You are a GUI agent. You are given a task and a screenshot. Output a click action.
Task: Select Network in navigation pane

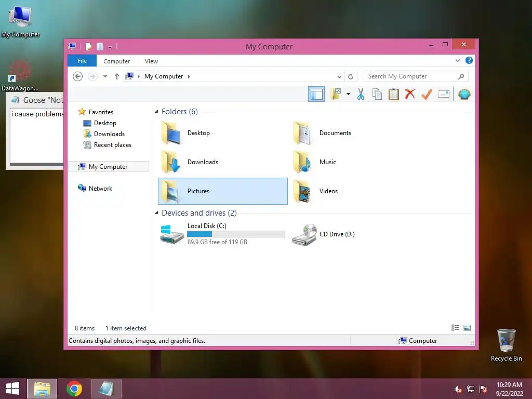(x=100, y=188)
